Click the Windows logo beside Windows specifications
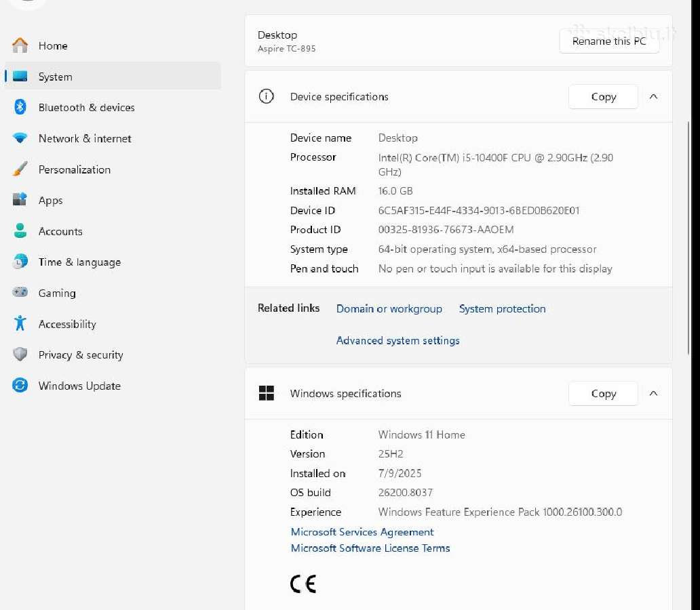Image resolution: width=700 pixels, height=610 pixels. (x=266, y=393)
